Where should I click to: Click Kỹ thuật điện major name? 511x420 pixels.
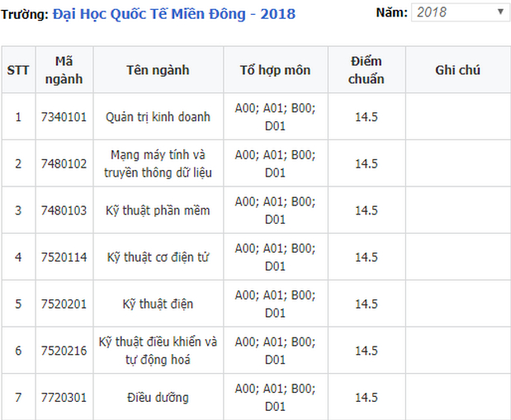pos(158,304)
